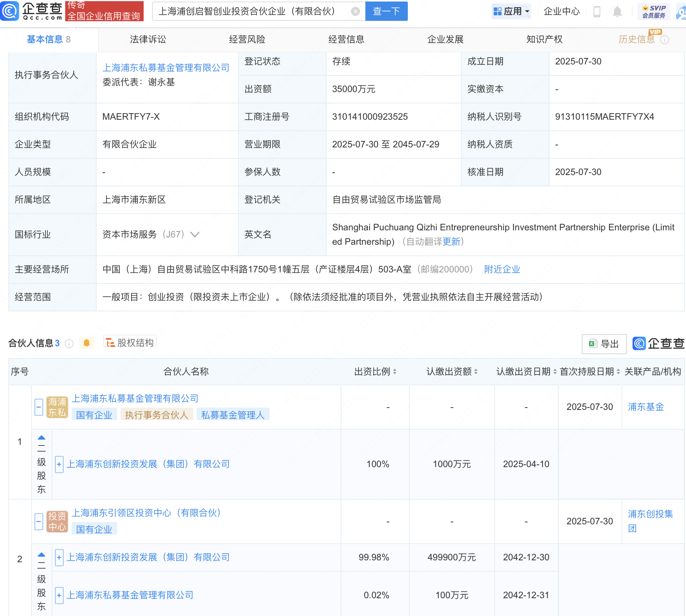Switch to 企业发展 tab
The width and height of the screenshot is (686, 616).
445,39
